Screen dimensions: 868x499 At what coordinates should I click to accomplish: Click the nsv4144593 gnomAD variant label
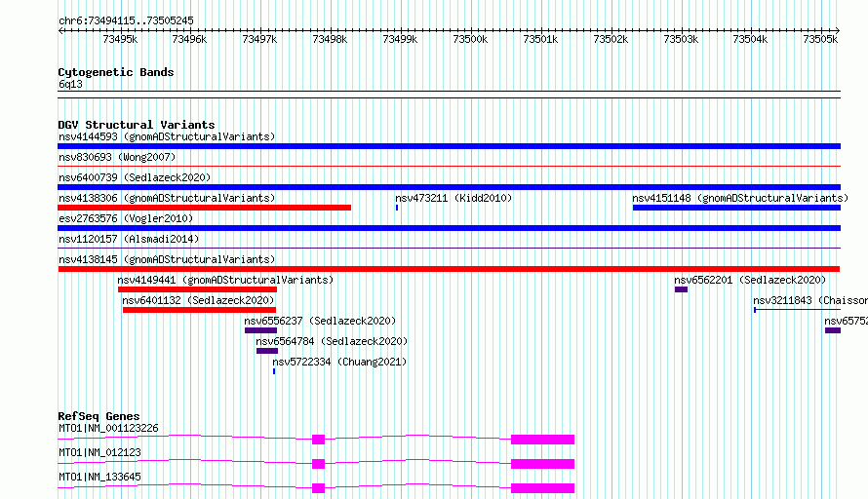point(167,136)
